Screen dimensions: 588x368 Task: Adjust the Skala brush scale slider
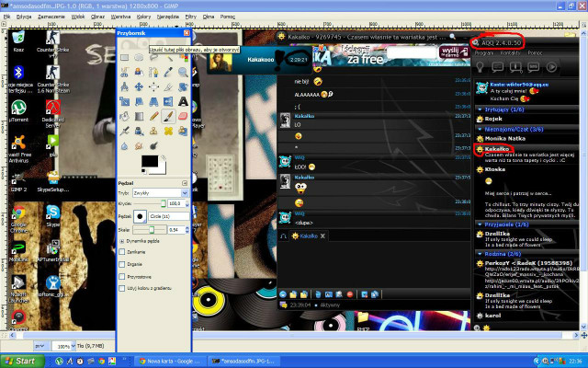tap(150, 230)
